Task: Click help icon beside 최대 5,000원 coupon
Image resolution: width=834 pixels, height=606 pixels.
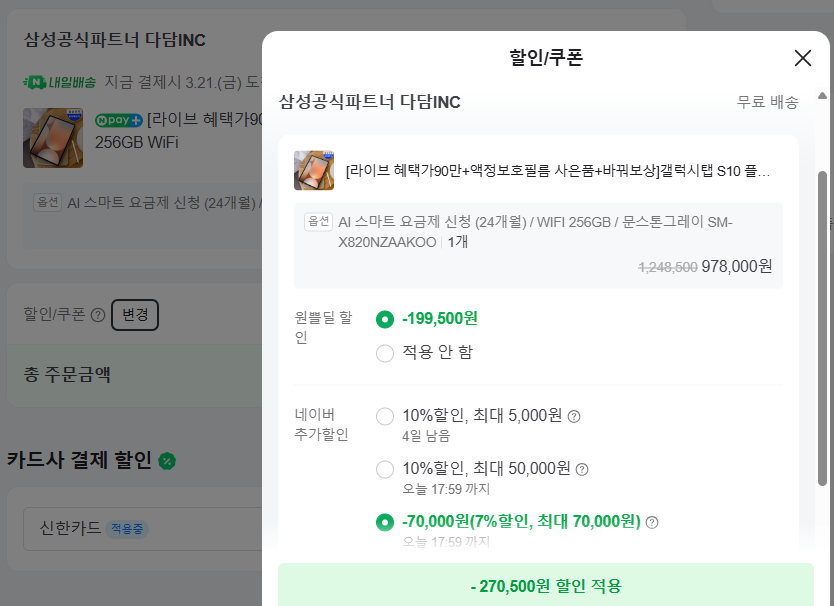Action: 574,417
